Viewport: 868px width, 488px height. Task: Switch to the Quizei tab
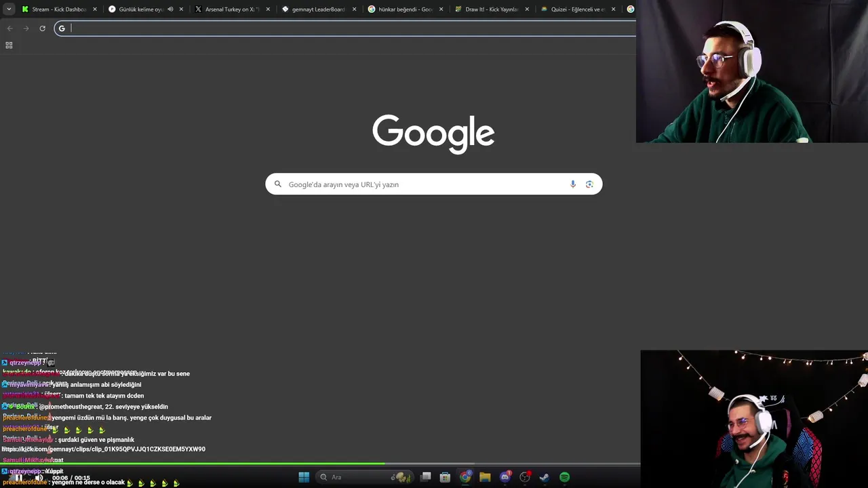click(578, 9)
